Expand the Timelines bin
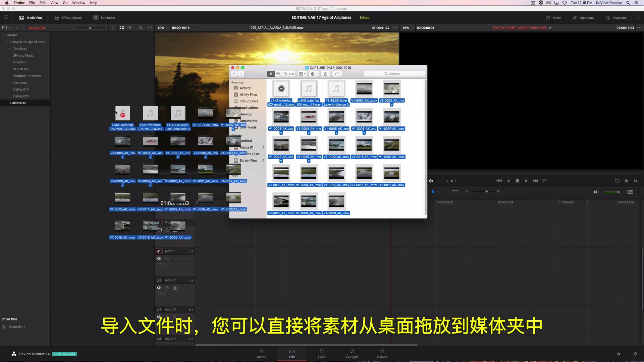This screenshot has width=644, height=362. pyautogui.click(x=10, y=49)
